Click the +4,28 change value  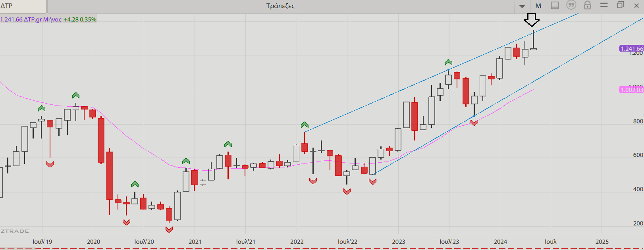(71, 19)
